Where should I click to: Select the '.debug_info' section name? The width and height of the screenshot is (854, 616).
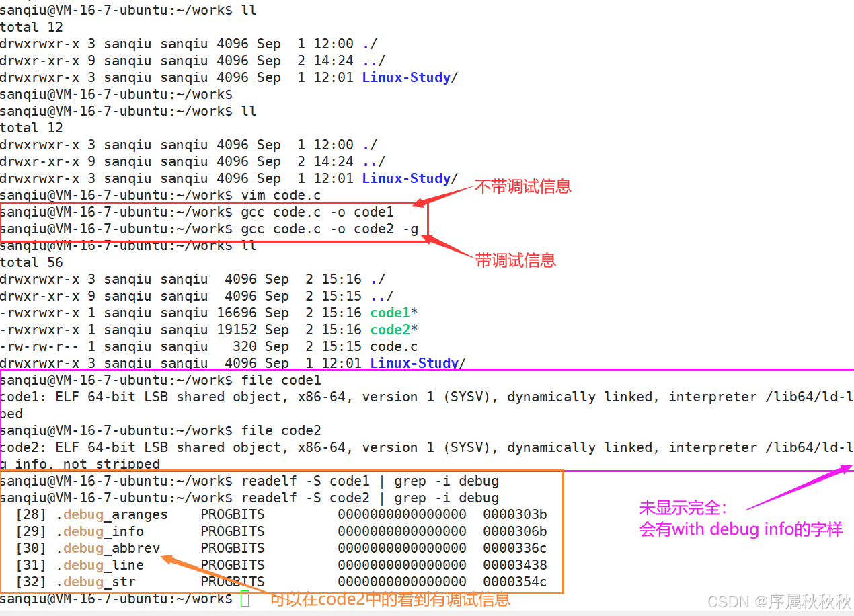[100, 531]
